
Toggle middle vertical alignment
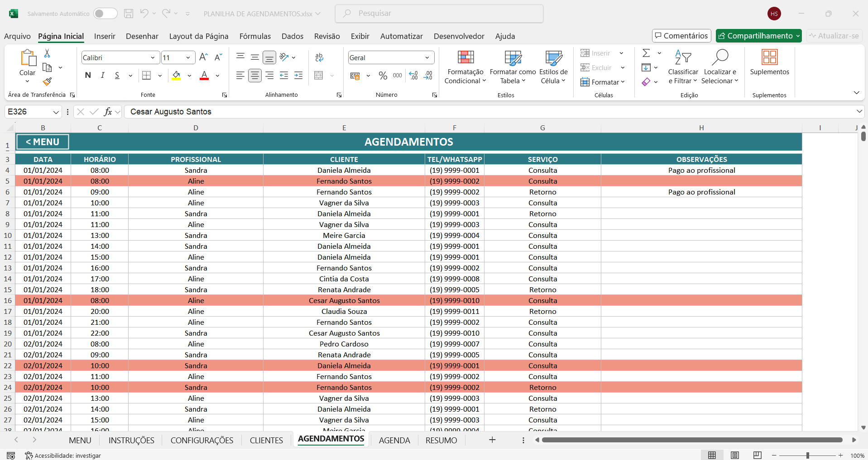point(255,57)
